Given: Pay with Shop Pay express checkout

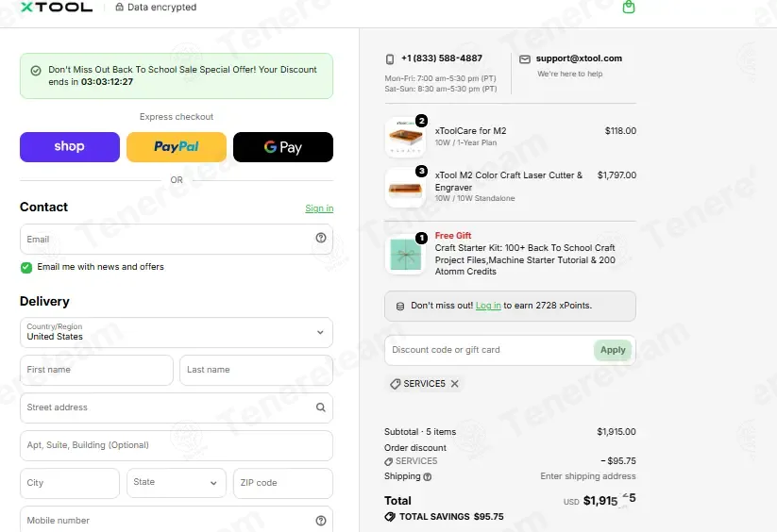Looking at the screenshot, I should [70, 147].
